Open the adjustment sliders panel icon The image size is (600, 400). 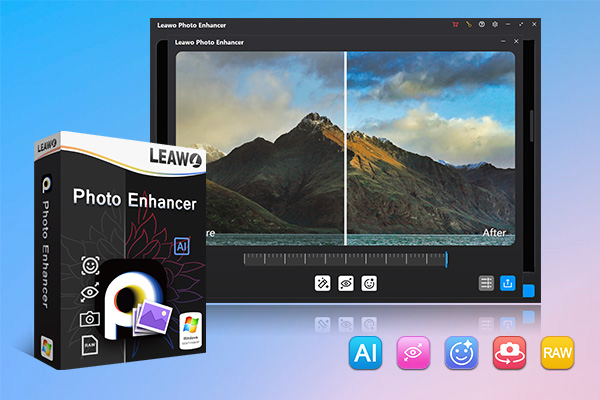coord(486,283)
